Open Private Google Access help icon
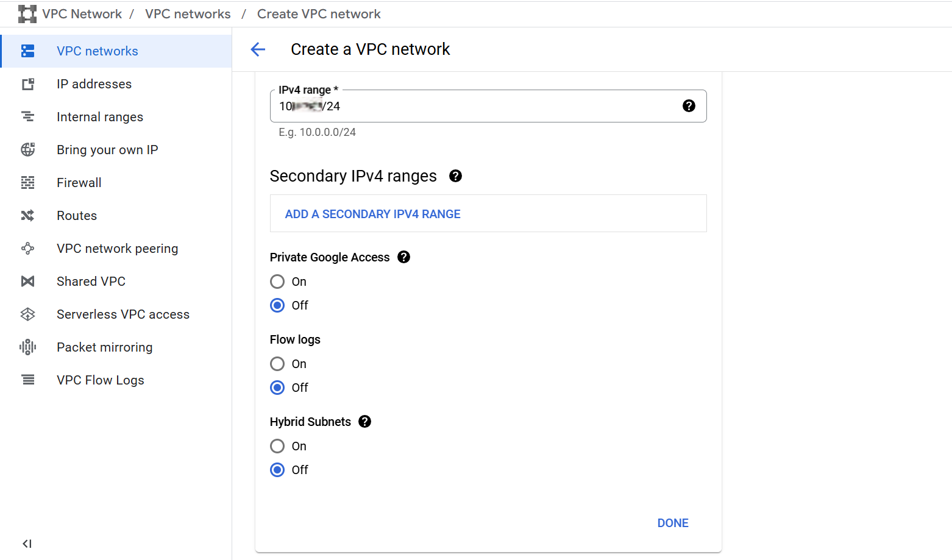The width and height of the screenshot is (952, 560). point(403,257)
